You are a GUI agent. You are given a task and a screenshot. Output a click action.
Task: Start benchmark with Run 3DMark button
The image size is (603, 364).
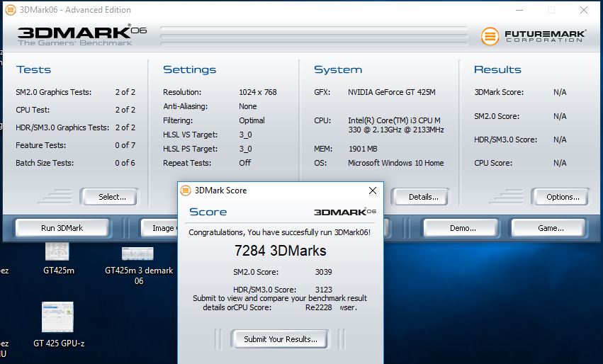point(62,228)
